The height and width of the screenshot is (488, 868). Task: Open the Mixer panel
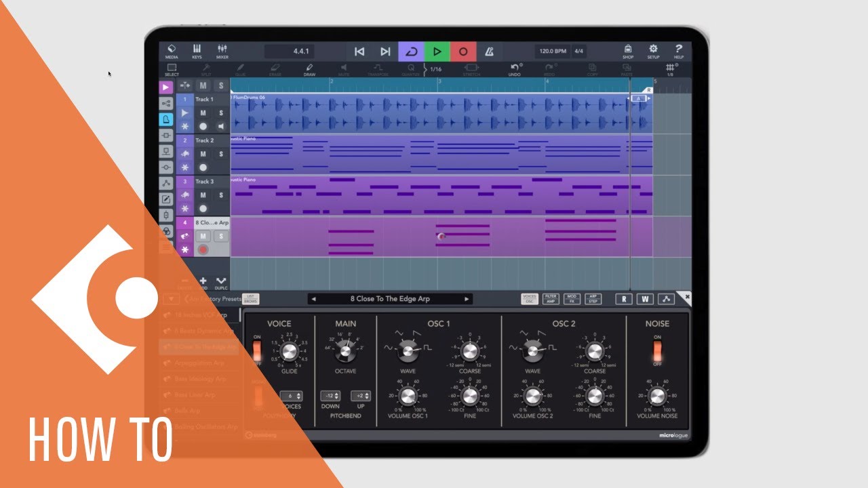click(222, 52)
